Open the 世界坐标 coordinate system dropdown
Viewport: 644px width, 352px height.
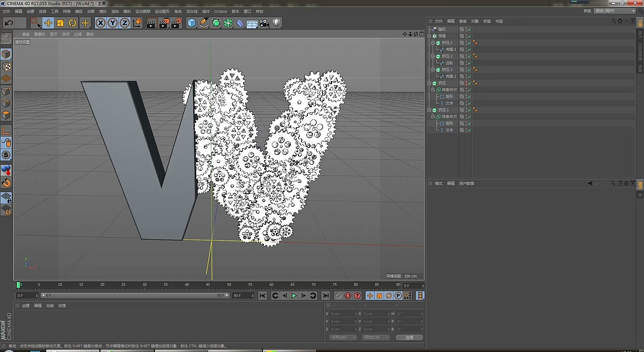(343, 337)
